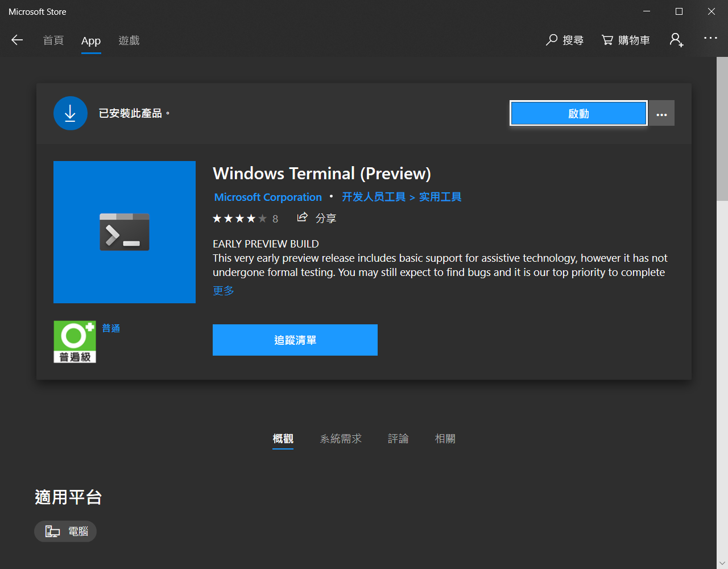Switch to the 遊戲 tab
Image resolution: width=728 pixels, height=569 pixels.
point(129,40)
